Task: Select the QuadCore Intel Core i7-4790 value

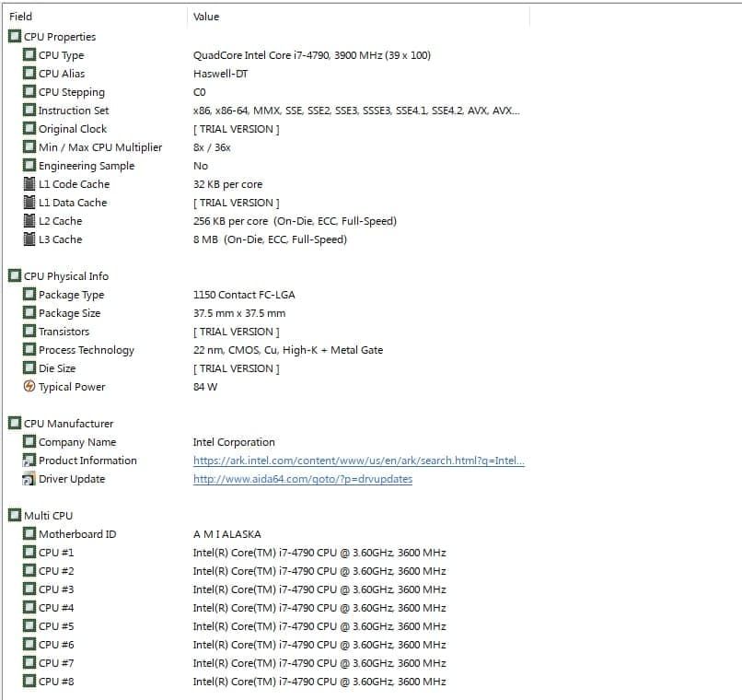Action: 312,55
